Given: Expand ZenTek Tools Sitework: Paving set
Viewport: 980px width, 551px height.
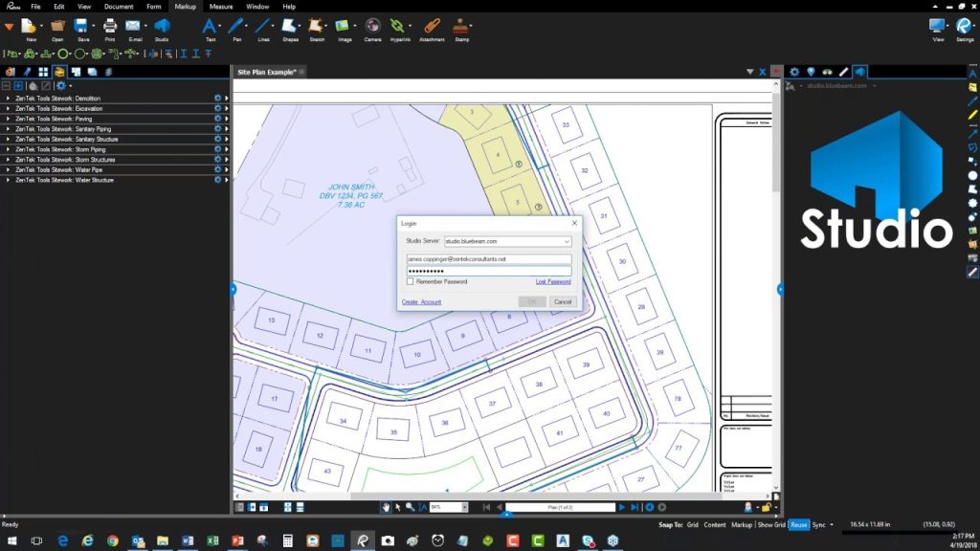Looking at the screenshot, I should (8, 119).
